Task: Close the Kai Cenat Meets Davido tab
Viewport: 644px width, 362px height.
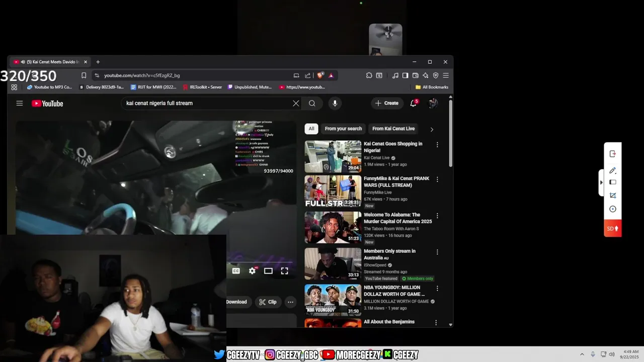Action: coord(86,62)
